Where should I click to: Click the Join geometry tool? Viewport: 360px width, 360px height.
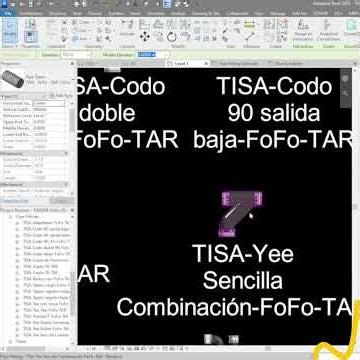(x=83, y=39)
